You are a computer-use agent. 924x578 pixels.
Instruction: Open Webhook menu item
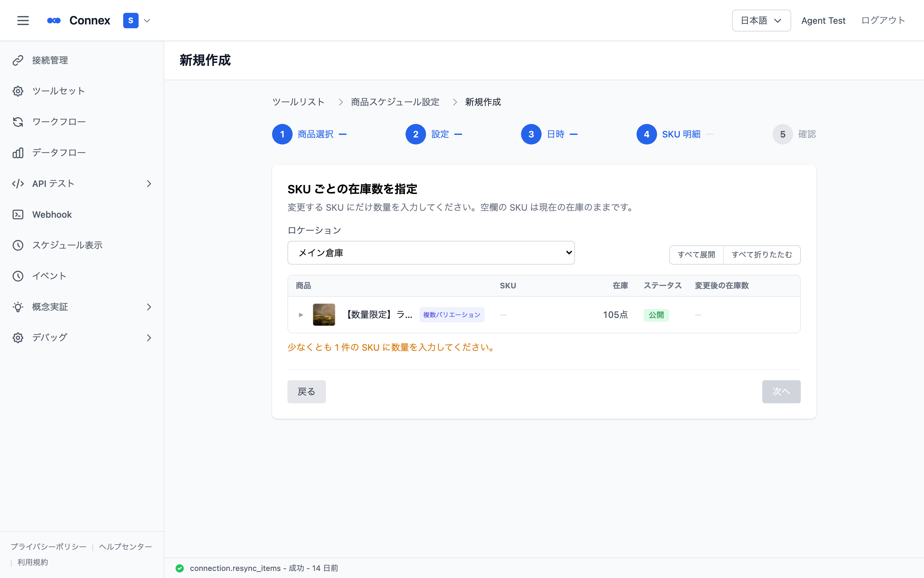coord(82,215)
